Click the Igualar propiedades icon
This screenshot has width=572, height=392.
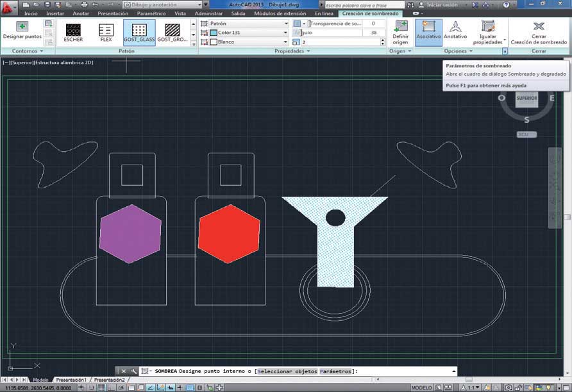point(488,27)
